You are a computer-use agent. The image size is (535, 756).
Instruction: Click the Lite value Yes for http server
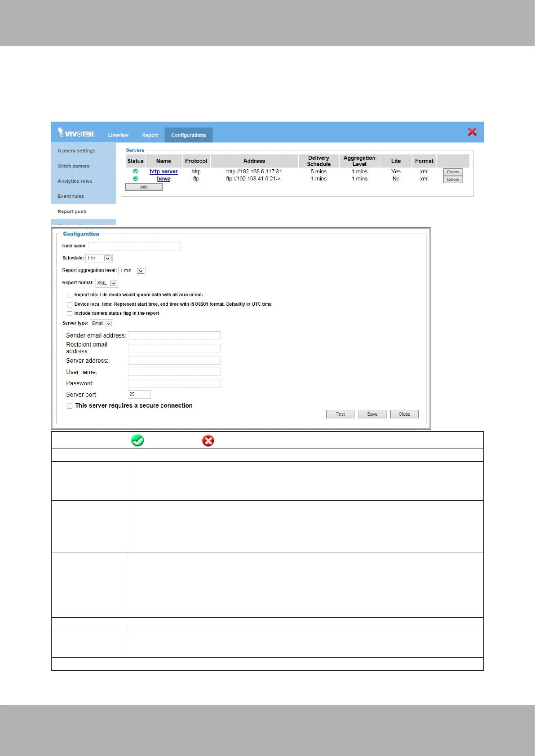click(x=396, y=171)
